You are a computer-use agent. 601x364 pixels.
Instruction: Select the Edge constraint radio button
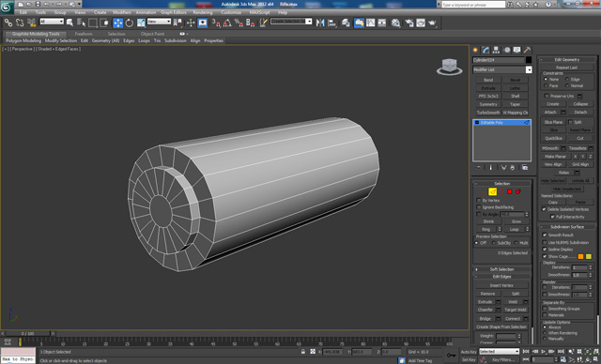[x=567, y=79]
